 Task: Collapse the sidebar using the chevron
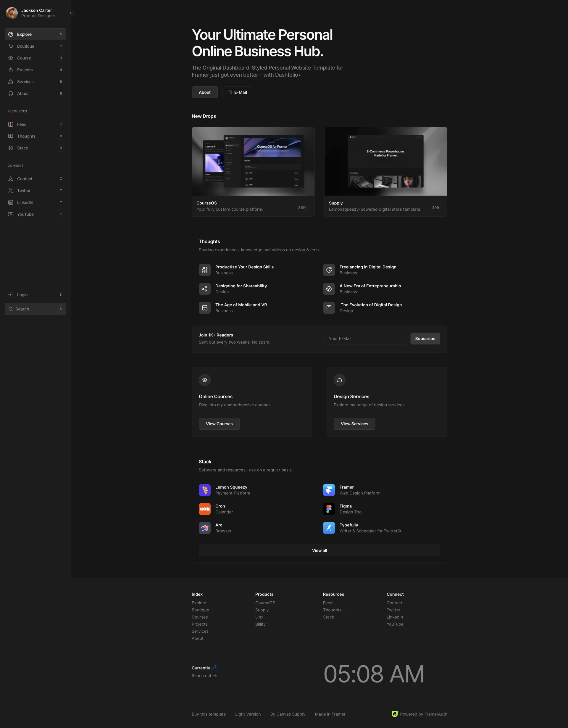pyautogui.click(x=71, y=13)
